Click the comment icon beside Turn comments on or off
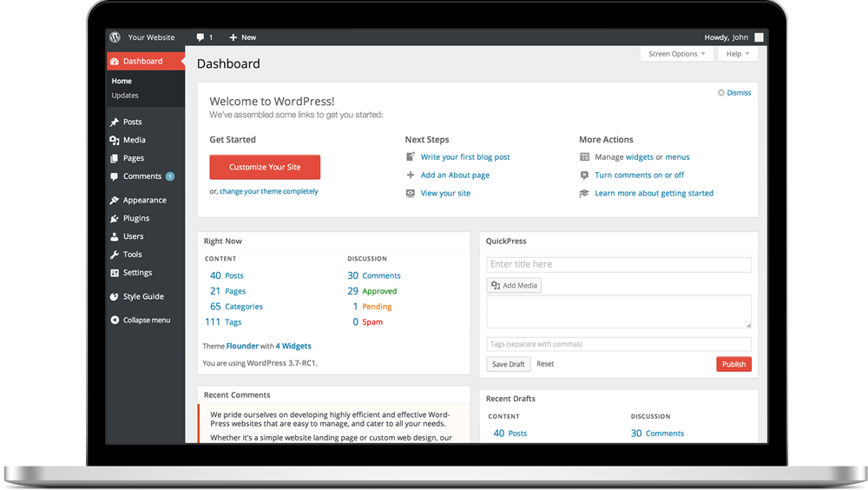Image resolution: width=868 pixels, height=490 pixels. (x=584, y=175)
